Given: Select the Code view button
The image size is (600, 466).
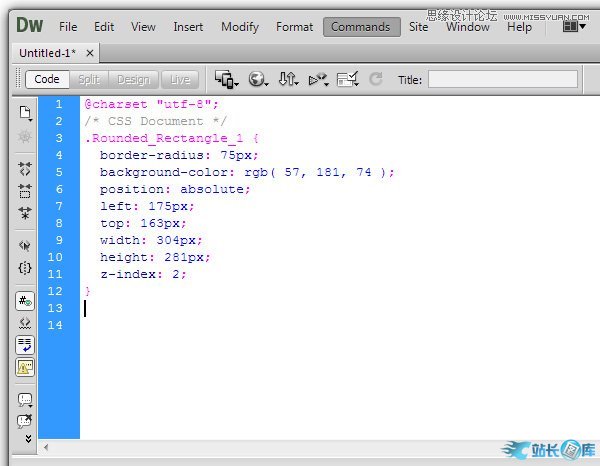Looking at the screenshot, I should 47,79.
